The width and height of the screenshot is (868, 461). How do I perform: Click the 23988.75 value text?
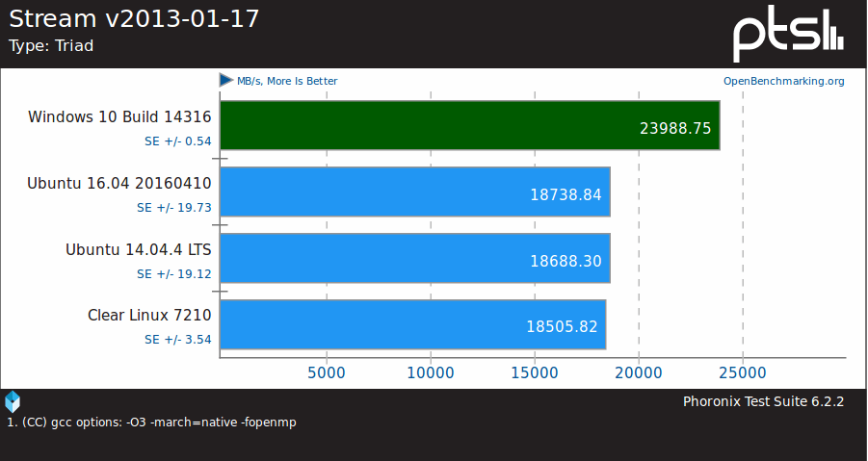pos(675,129)
